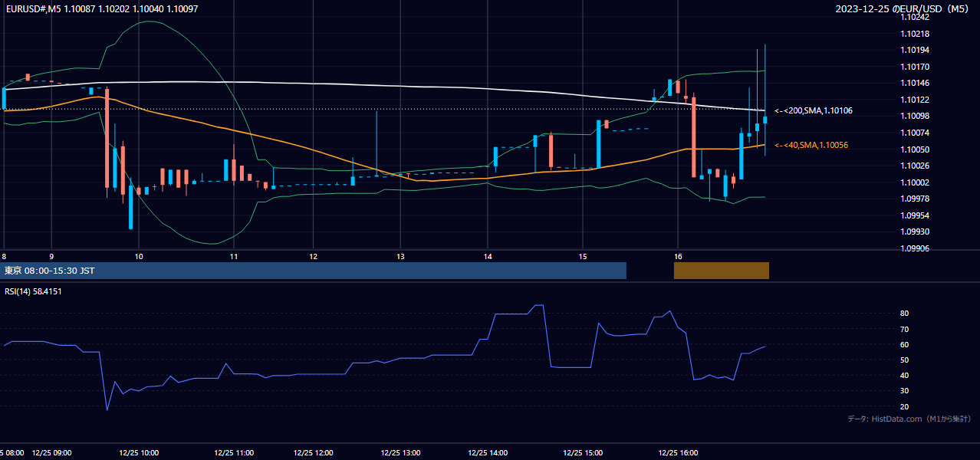Click price axis label 1.10194
Viewport: 980px width, 460px height.
click(914, 50)
